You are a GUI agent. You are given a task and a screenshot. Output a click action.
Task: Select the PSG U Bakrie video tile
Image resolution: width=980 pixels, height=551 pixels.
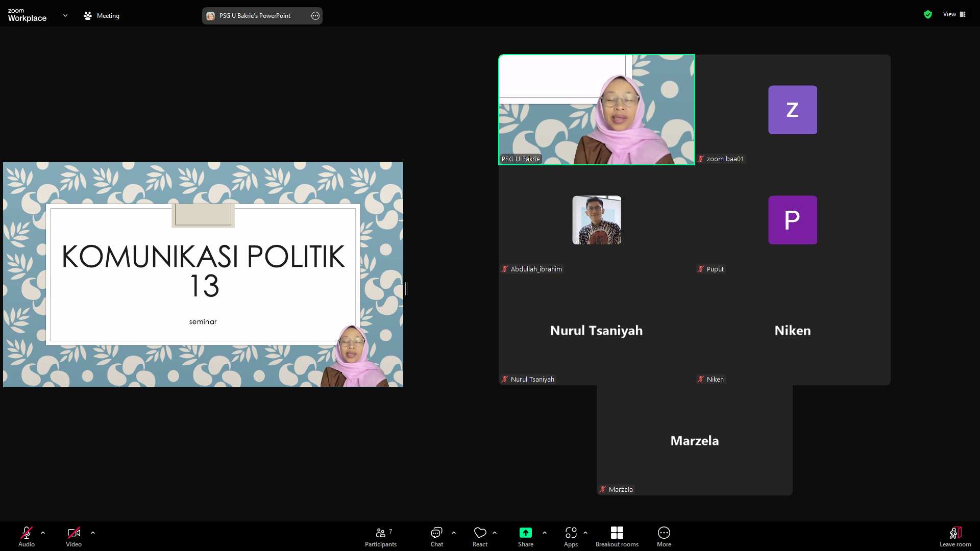click(597, 110)
